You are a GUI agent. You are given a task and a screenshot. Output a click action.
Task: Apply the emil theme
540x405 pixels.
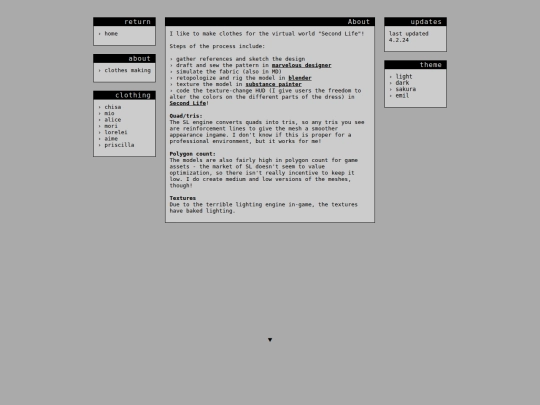(x=402, y=96)
